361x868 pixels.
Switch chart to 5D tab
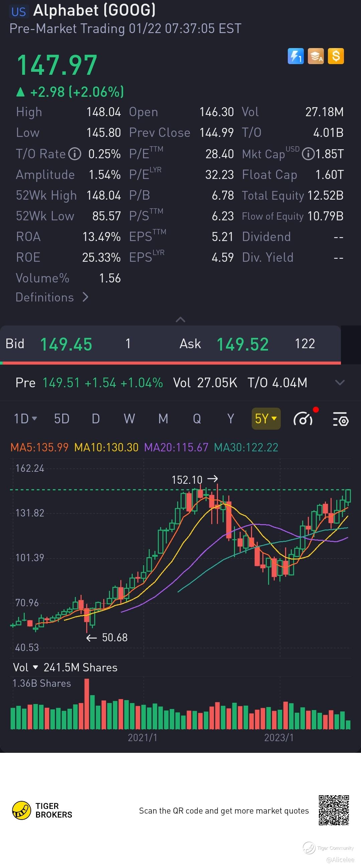click(x=62, y=419)
